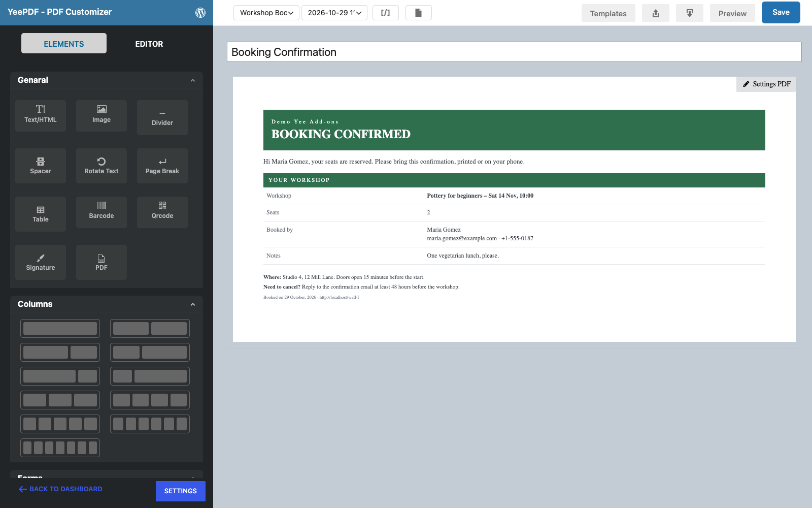Select the Image element
This screenshot has width=812, height=508.
[x=101, y=115]
